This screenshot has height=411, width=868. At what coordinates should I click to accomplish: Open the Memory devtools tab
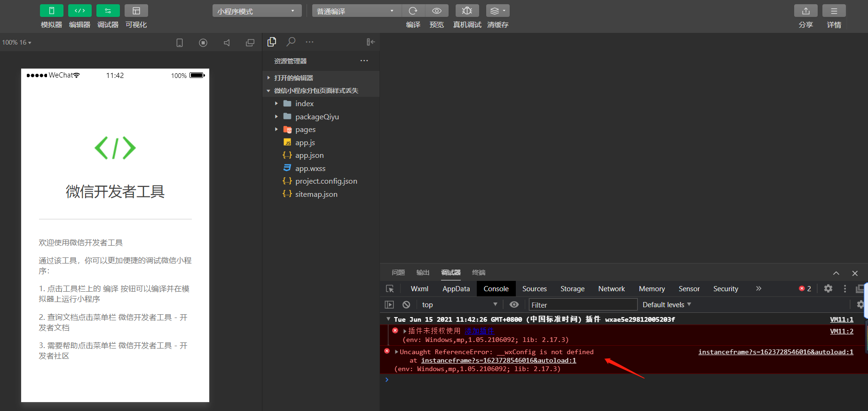pos(652,289)
